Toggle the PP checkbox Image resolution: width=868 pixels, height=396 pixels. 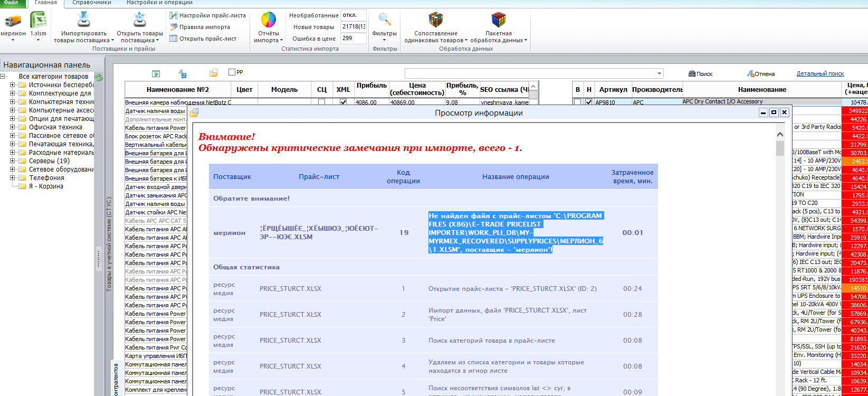point(232,72)
